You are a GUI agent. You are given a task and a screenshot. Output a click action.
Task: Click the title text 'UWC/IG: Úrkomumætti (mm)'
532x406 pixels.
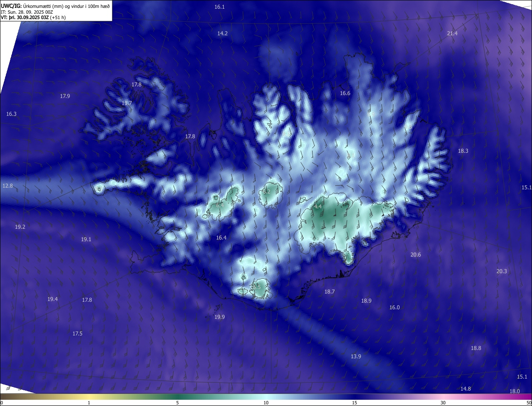point(32,6)
